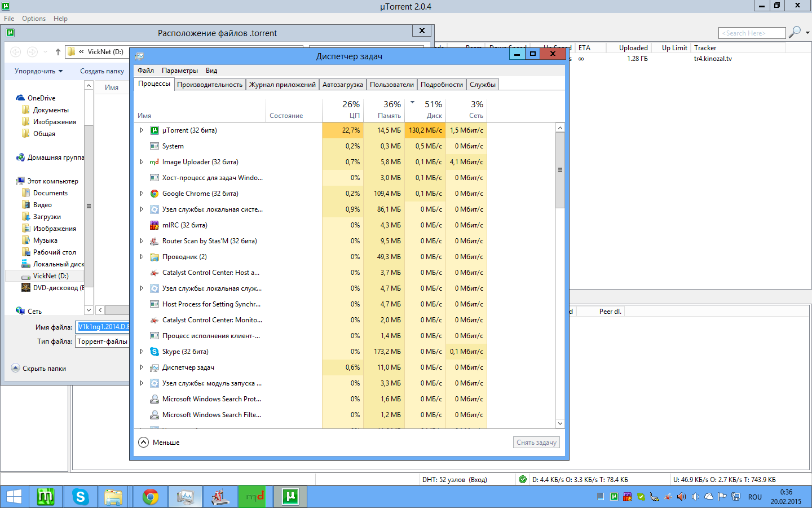Sort processes by the ЦП column header
This screenshot has height=508, width=812.
342,110
